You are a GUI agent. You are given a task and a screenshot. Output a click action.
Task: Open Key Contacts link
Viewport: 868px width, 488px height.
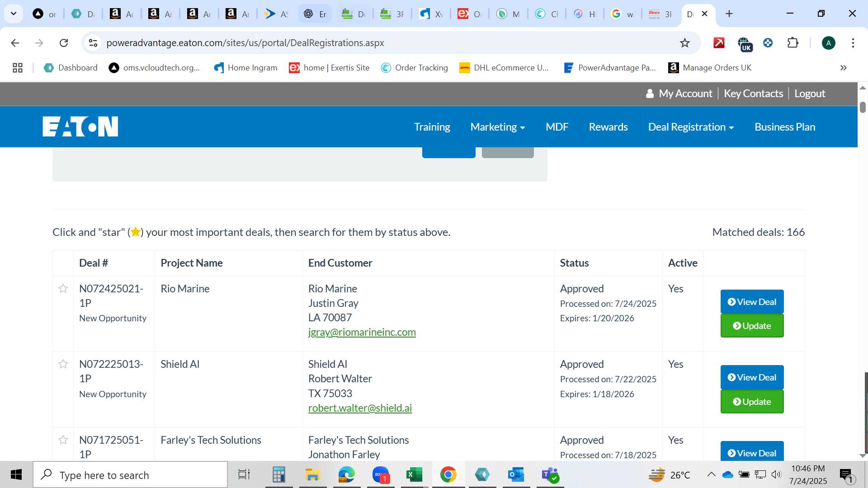754,94
